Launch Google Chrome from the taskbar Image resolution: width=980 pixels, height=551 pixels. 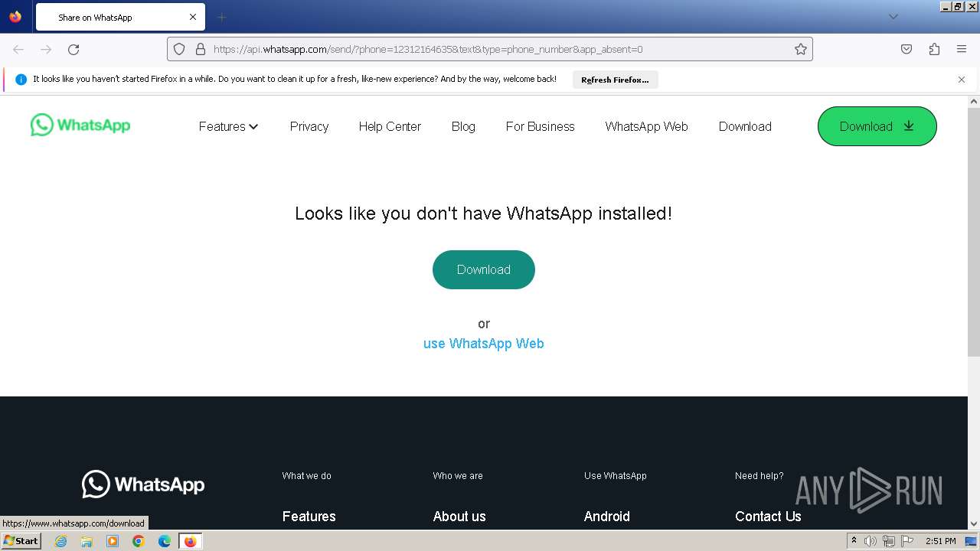pos(139,541)
